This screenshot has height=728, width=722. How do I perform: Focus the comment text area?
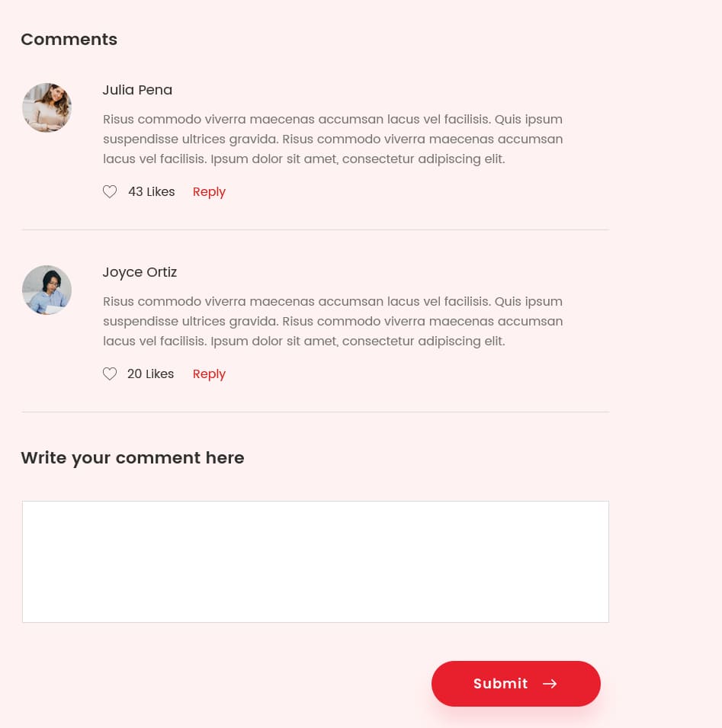coord(316,562)
